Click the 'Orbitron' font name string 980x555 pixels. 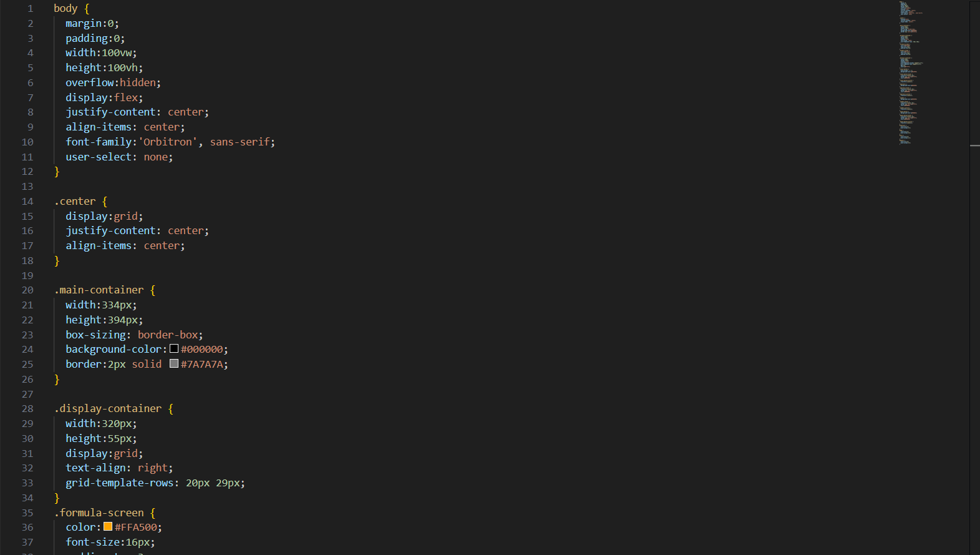coord(168,142)
